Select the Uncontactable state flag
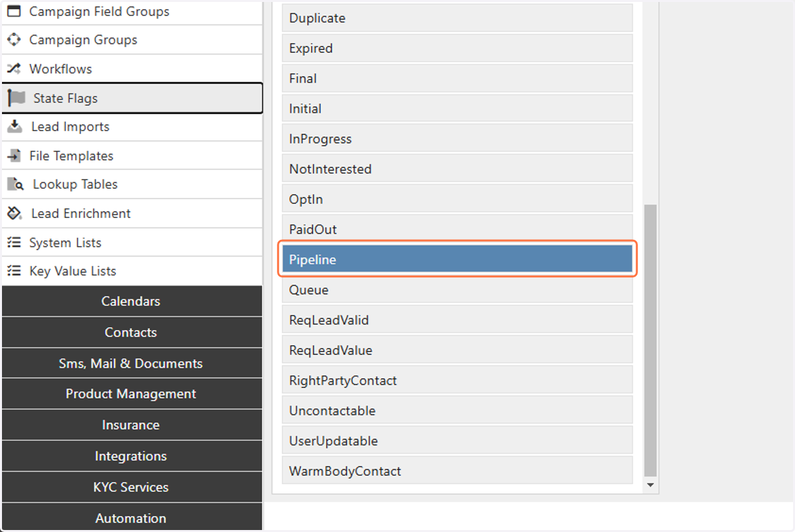This screenshot has width=795, height=532. pos(457,410)
